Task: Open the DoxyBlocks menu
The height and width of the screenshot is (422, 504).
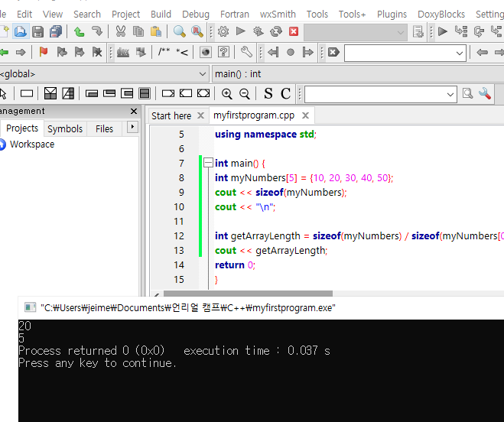Action: tap(441, 14)
